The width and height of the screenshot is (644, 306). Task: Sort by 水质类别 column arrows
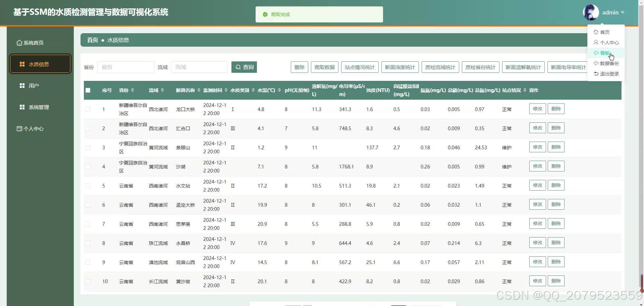253,90
